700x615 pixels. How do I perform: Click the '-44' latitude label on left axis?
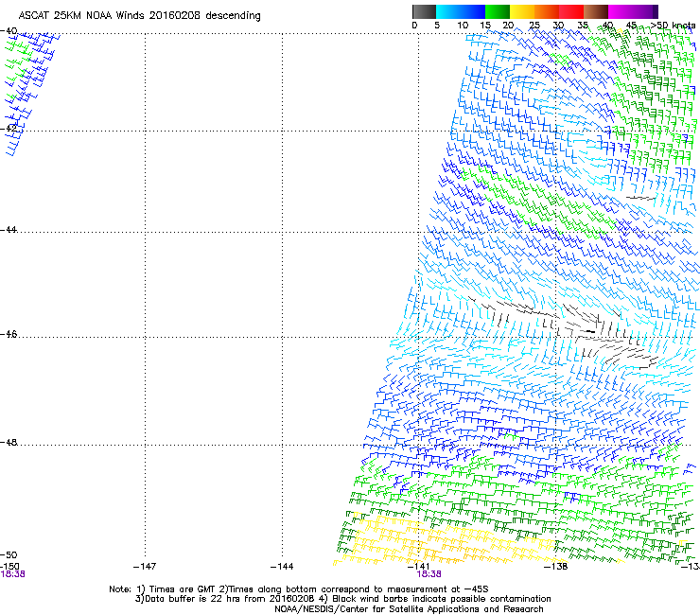pos(9,230)
